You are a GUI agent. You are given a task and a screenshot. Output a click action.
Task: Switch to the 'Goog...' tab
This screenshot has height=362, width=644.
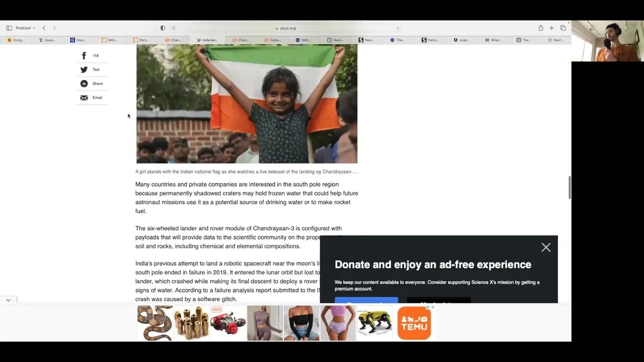click(x=16, y=40)
